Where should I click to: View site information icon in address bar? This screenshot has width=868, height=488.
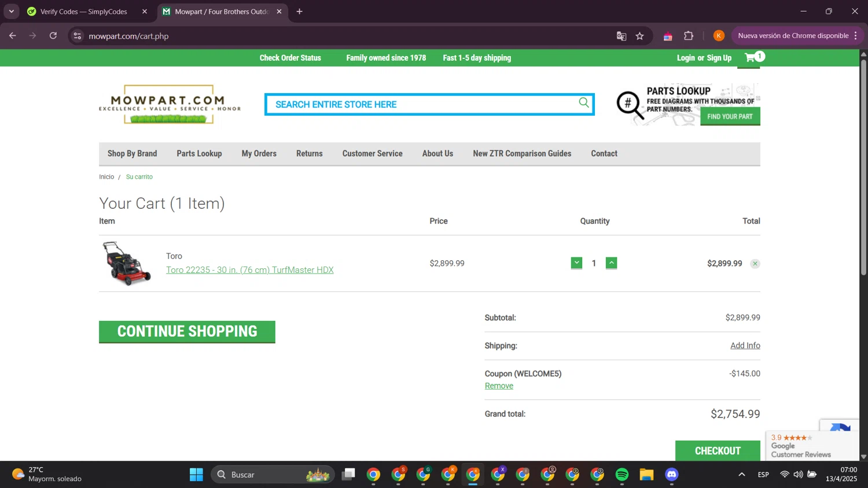[x=78, y=36]
